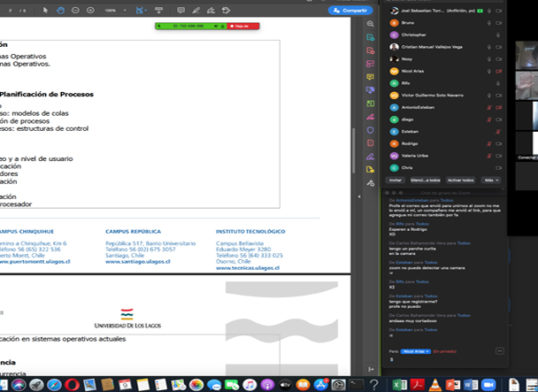Screen dimensions: 538x392
Task: Expand the chat recipient Nicol Arias dropdown
Action: point(416,351)
